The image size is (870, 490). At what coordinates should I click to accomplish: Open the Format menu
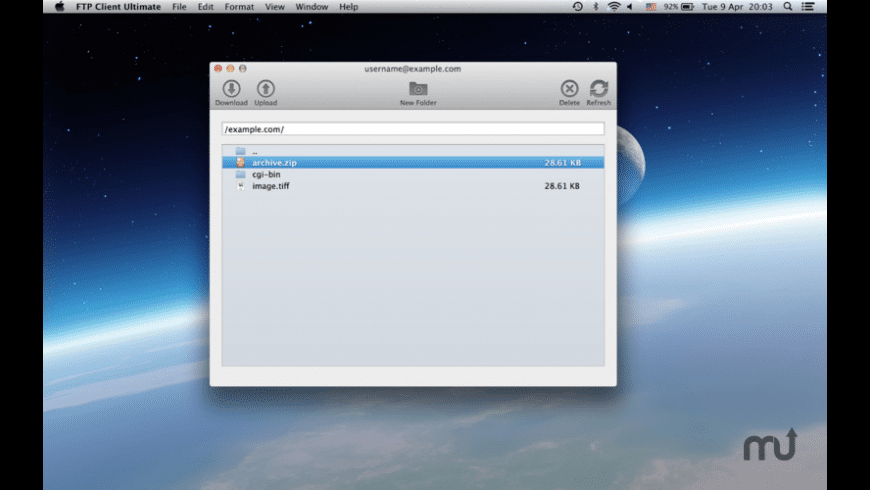pos(239,7)
